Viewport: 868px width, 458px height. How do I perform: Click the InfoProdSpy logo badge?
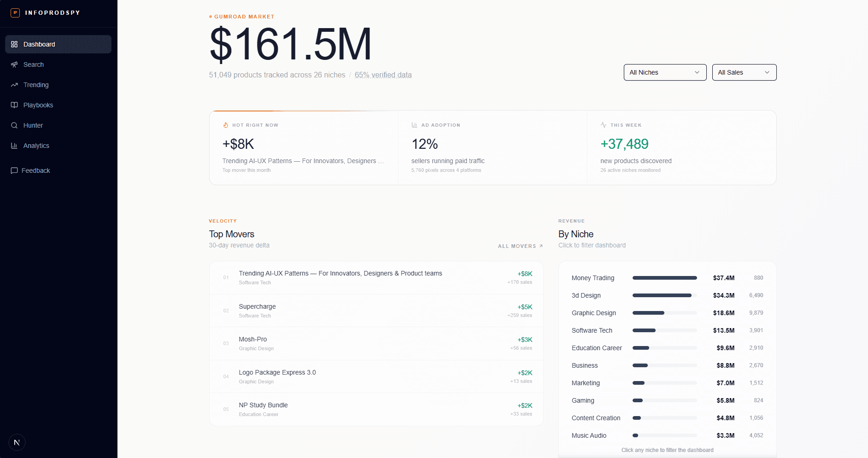[14, 13]
